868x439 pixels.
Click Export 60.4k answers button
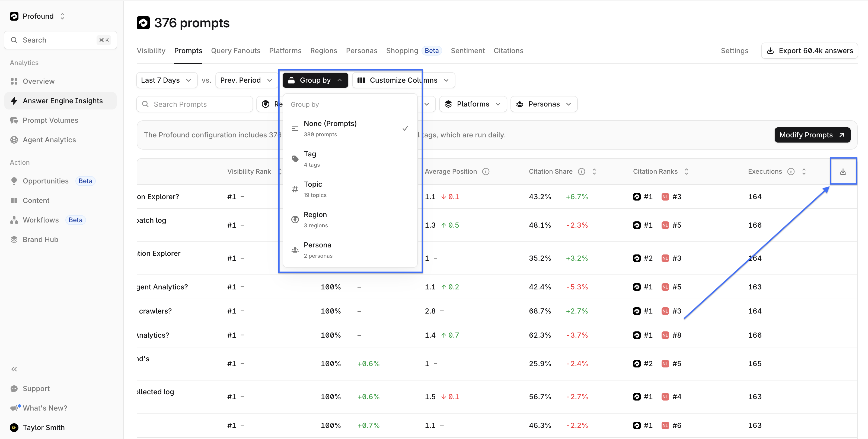pos(809,50)
